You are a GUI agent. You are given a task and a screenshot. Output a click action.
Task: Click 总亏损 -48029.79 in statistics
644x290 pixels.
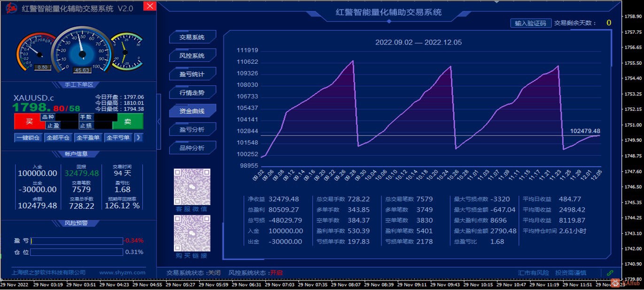coord(275,220)
